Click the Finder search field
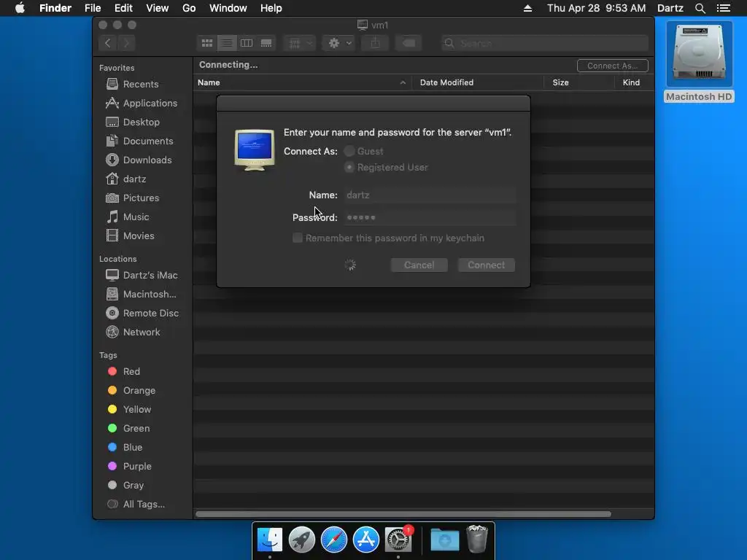 coord(544,43)
